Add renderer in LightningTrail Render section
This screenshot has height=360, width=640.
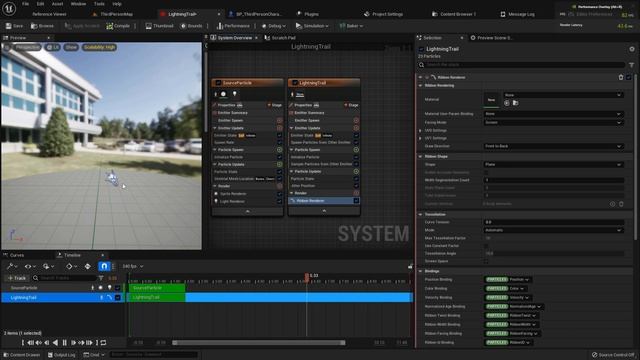click(x=356, y=193)
